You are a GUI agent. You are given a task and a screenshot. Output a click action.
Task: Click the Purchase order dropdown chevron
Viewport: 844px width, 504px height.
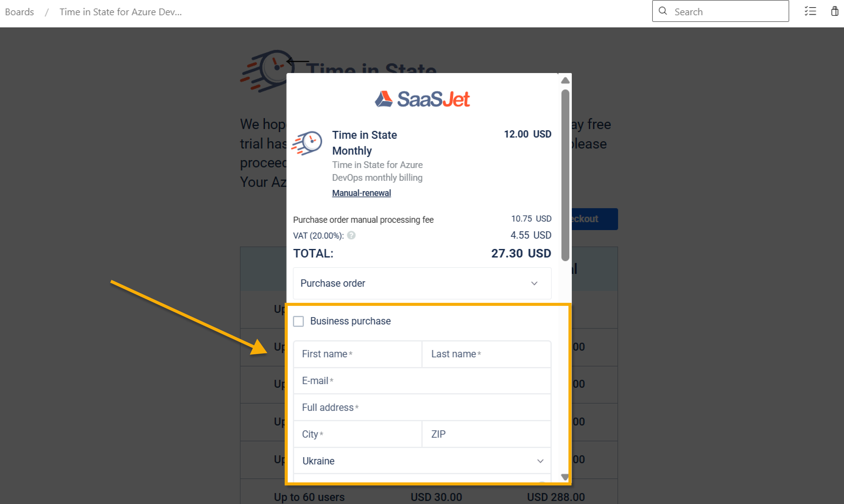coord(534,283)
